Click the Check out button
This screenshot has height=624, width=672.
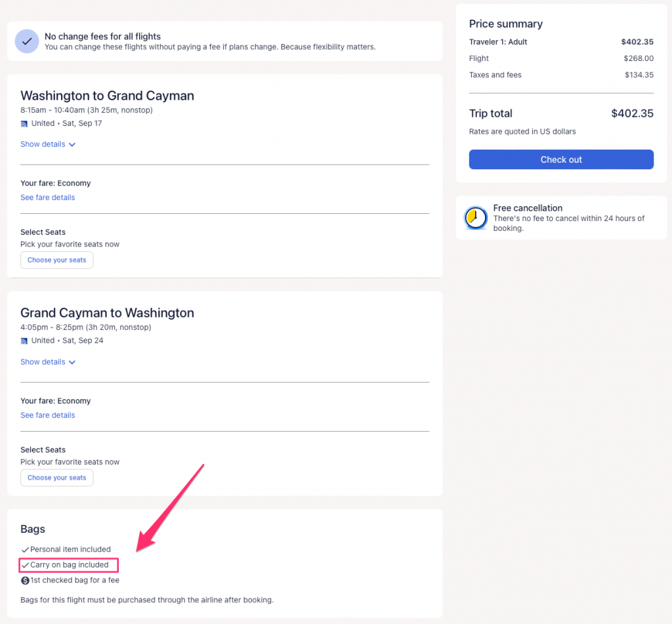561,159
